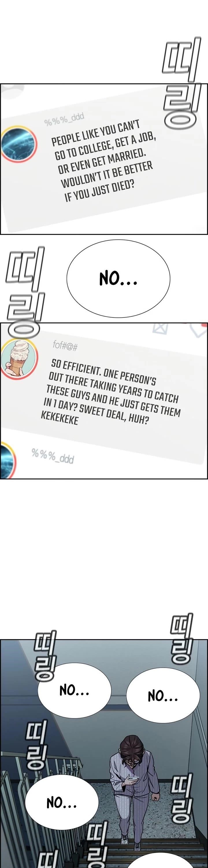Open the fof#@# username link

(x=65, y=345)
